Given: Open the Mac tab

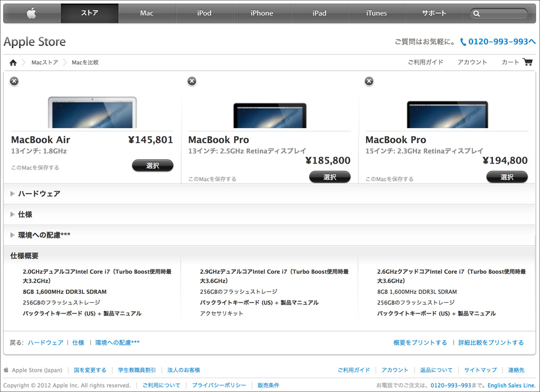Looking at the screenshot, I should (147, 13).
